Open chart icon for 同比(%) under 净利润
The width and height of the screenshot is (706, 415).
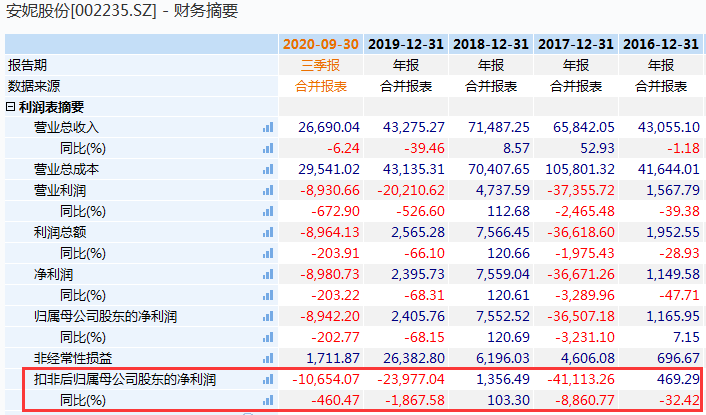point(268,296)
